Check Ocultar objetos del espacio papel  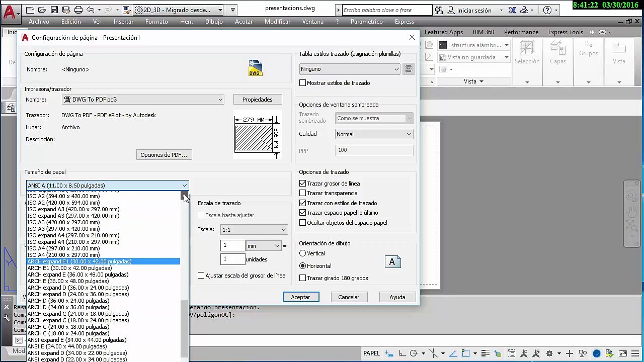[x=303, y=223]
